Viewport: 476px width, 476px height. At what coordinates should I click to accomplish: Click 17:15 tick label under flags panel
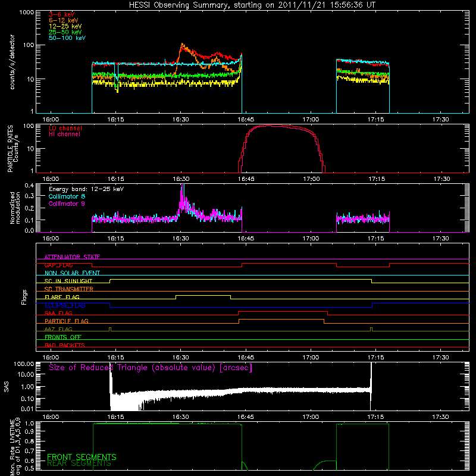(x=376, y=358)
